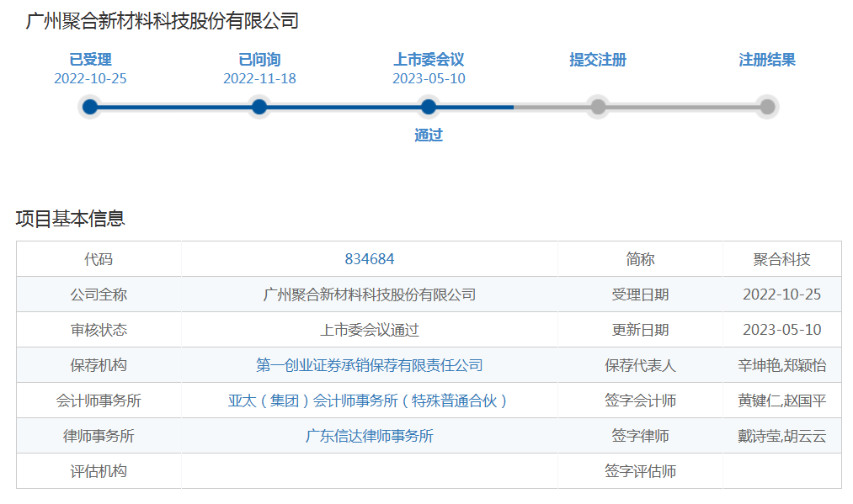The image size is (853, 504).
Task: Click the 律师事务所 label cell
Action: point(99,436)
